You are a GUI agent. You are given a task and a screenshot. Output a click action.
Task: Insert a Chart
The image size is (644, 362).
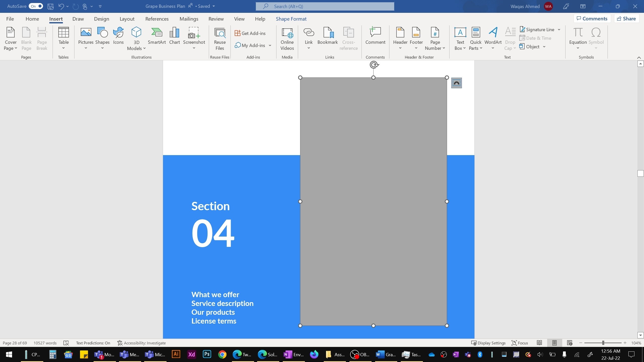pos(174,36)
